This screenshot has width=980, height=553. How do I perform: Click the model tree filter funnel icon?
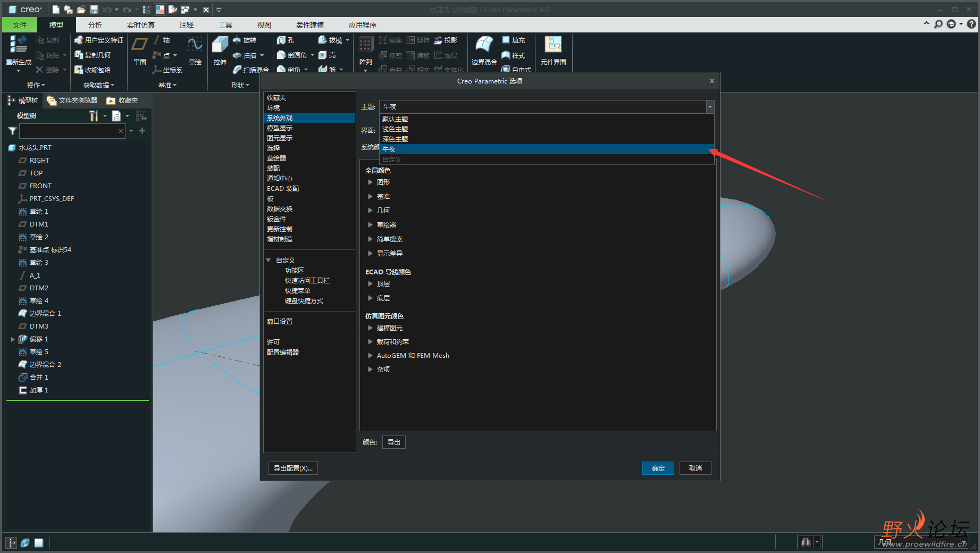point(12,131)
